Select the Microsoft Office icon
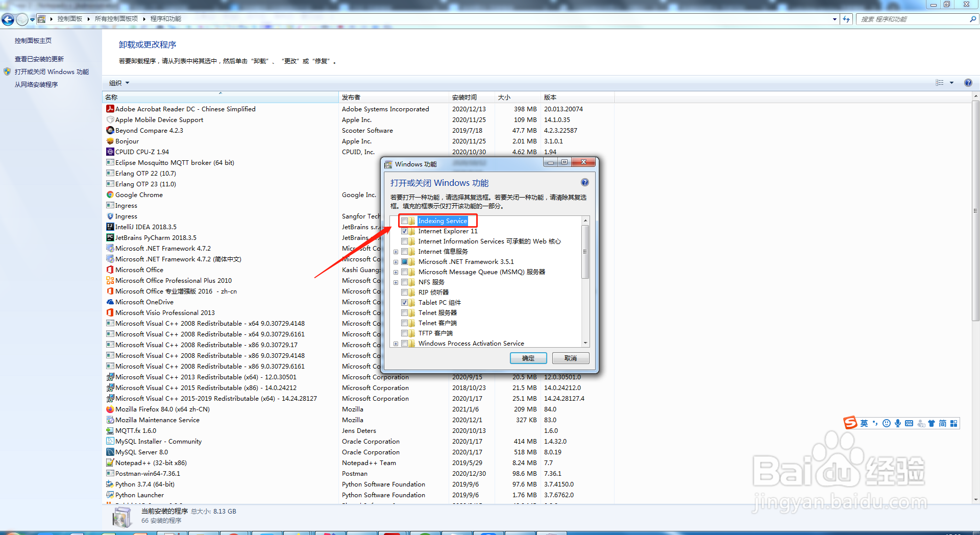This screenshot has height=535, width=980. pos(110,270)
